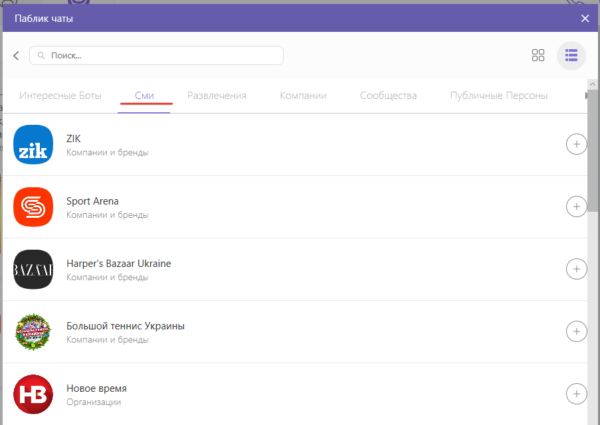
Task: Add the Новое время chat
Action: [576, 394]
